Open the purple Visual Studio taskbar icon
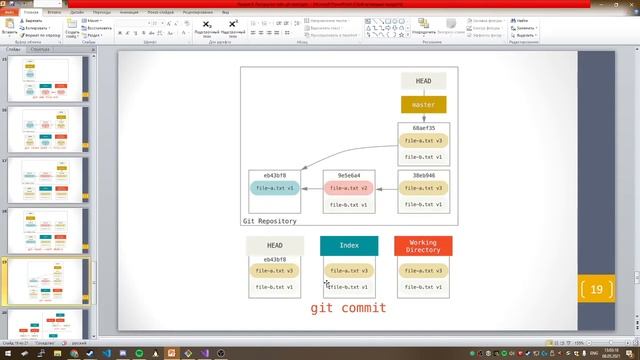Screen dimensions: 640x360 (204, 353)
